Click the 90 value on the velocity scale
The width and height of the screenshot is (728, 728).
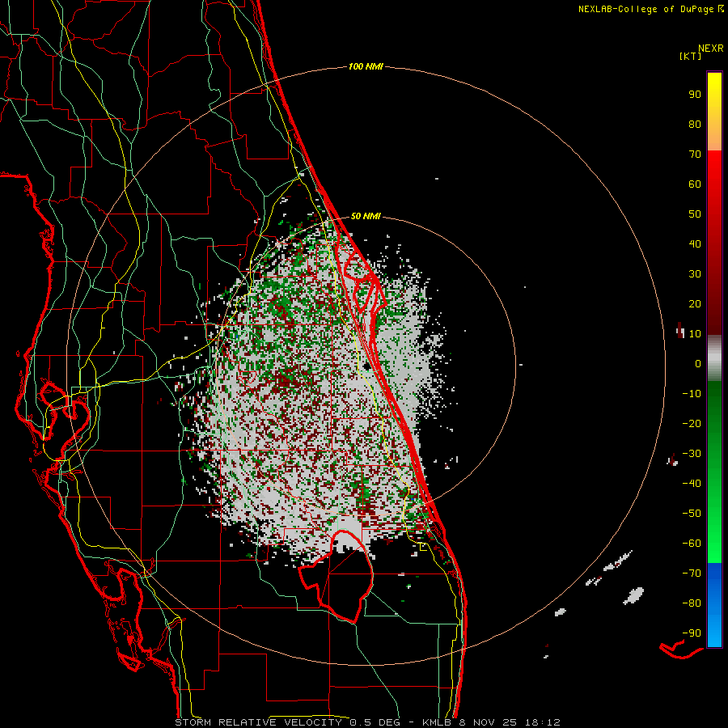click(695, 95)
